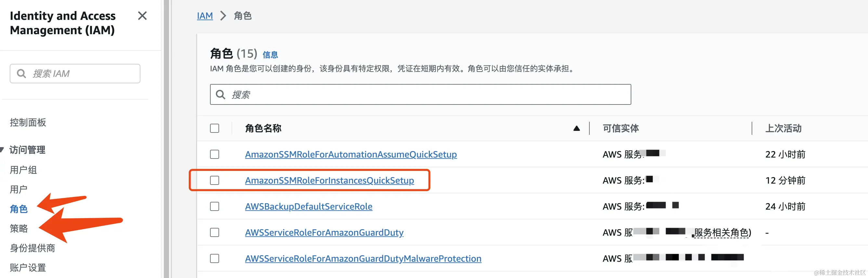The width and height of the screenshot is (868, 278).
Task: Open the AmazonSSMRoleForInstancesQuickSetup role link
Action: [329, 180]
